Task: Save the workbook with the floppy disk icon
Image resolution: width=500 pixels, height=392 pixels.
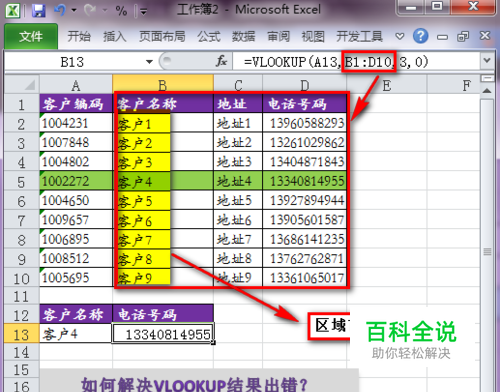Action: coord(38,10)
